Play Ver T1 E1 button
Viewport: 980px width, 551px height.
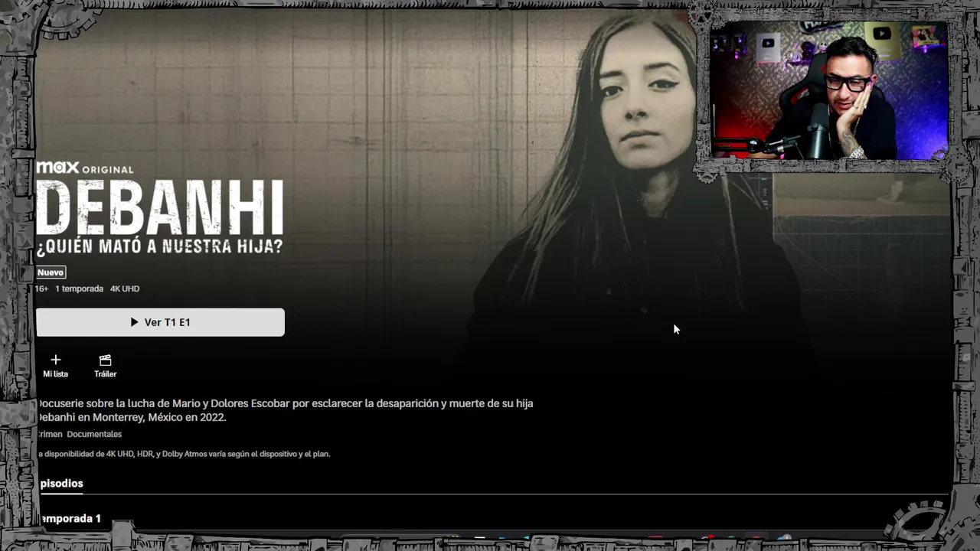[x=160, y=322]
